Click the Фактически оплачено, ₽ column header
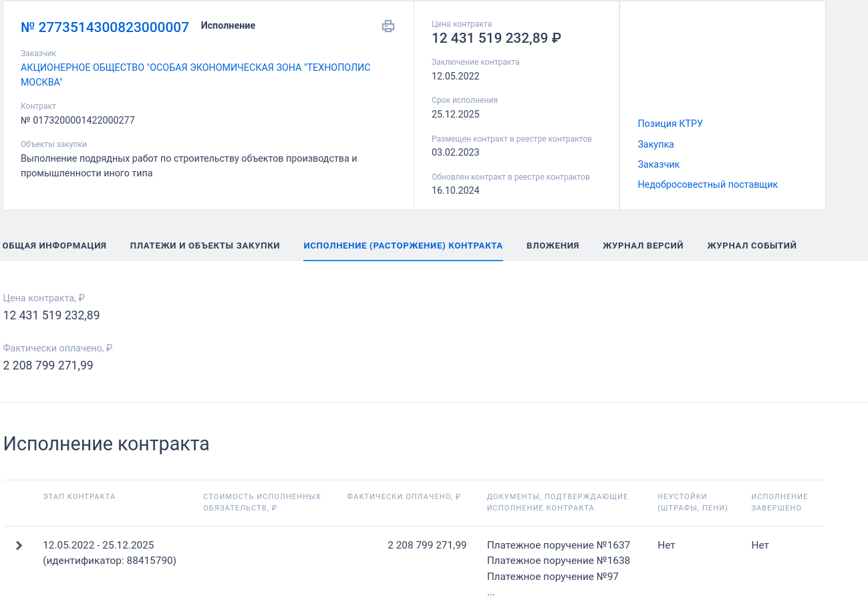Viewport: 868px width, 606px height. point(404,496)
